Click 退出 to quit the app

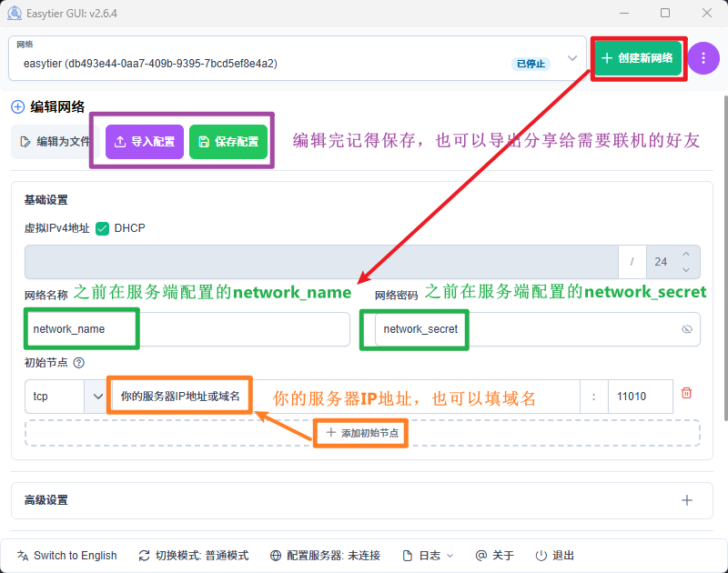click(554, 556)
